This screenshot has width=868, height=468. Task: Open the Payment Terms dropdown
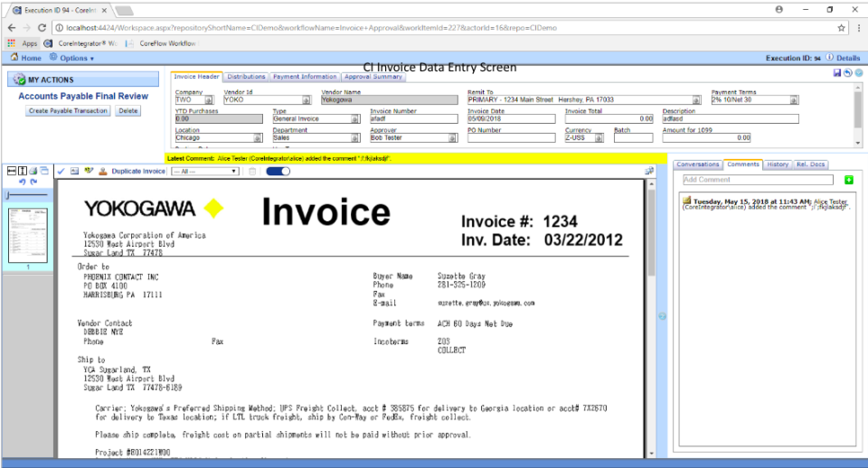click(x=794, y=100)
